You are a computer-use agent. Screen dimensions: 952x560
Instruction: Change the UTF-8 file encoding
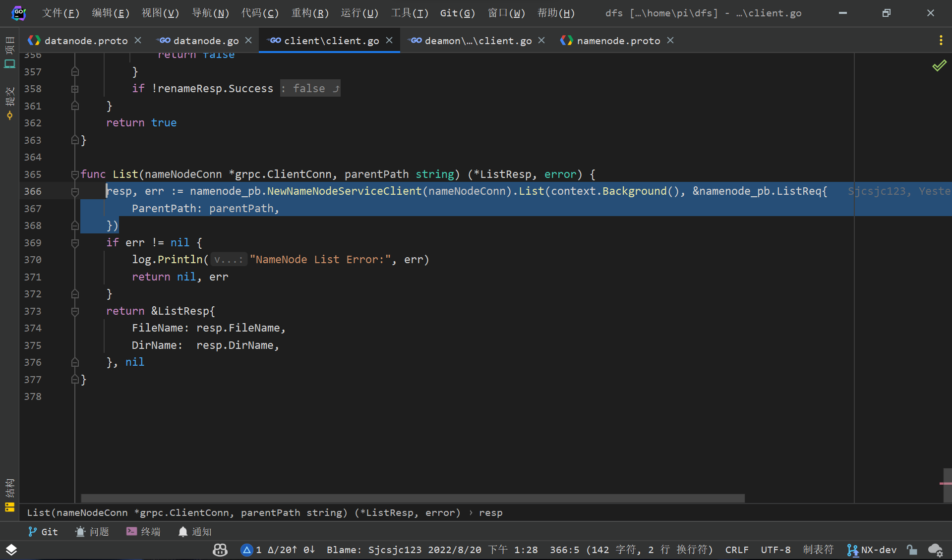775,550
